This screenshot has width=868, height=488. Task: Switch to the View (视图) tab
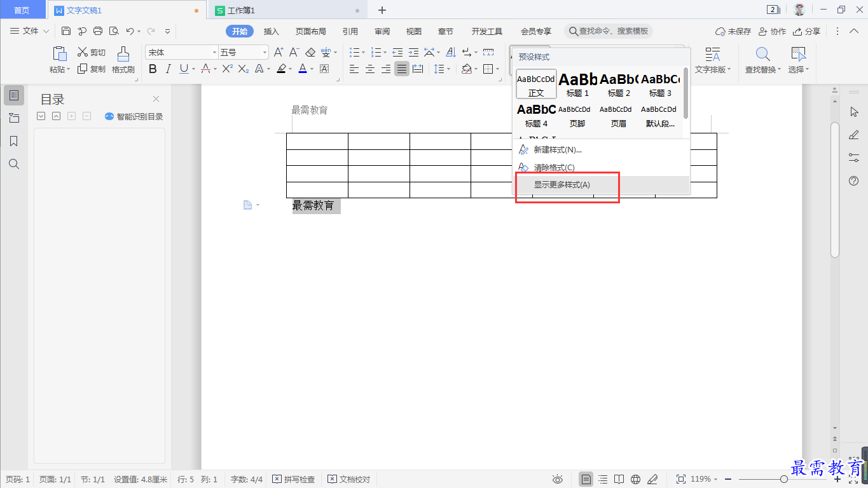pyautogui.click(x=414, y=31)
